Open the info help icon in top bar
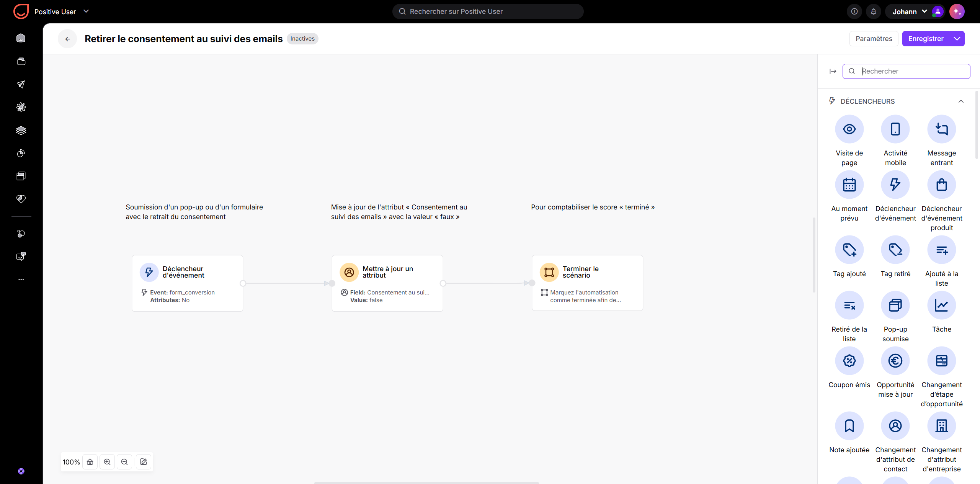The image size is (980, 484). click(x=854, y=11)
